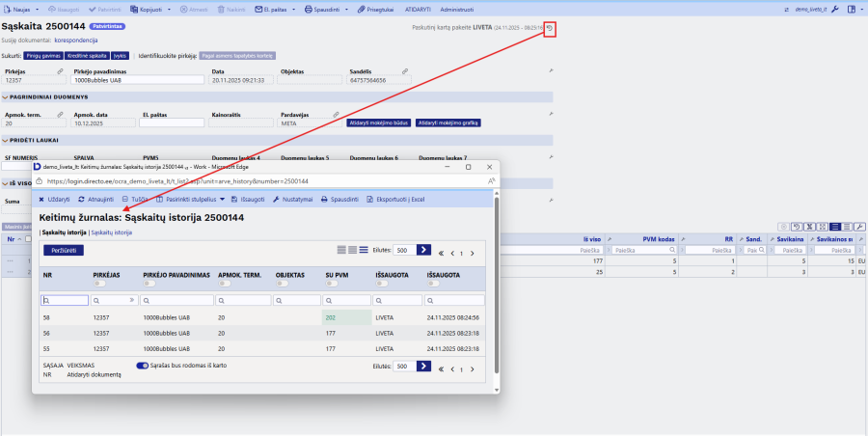Click Eksportuoti į Excel in history toolbar
868x436 pixels.
[x=393, y=199]
